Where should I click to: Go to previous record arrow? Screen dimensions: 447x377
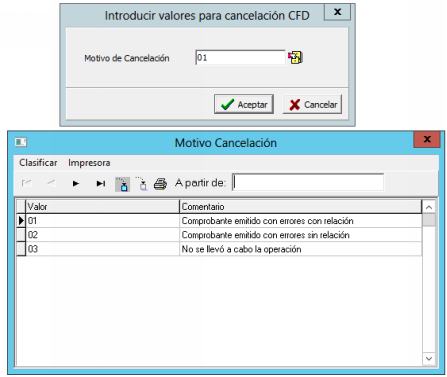(51, 183)
